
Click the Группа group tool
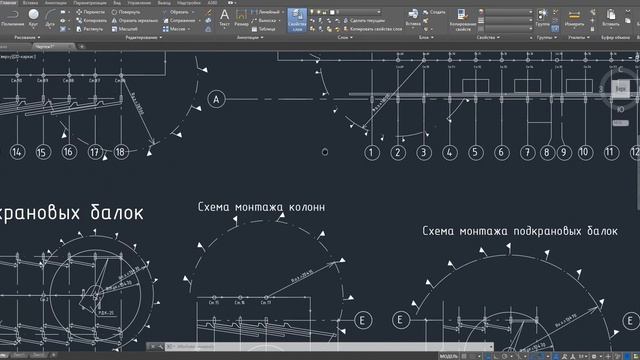point(542,18)
